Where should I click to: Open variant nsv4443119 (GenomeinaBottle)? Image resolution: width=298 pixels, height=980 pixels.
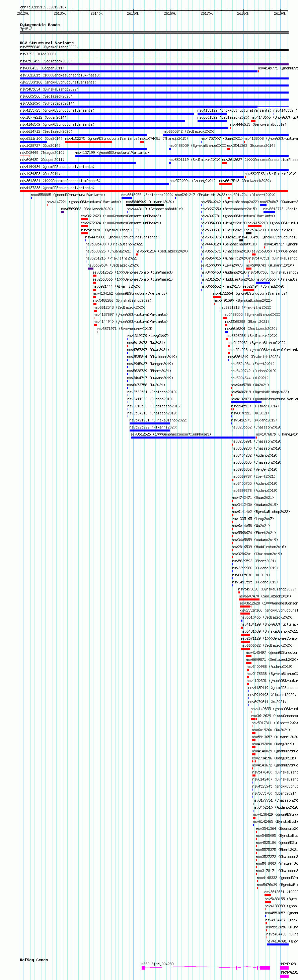[x=155, y=209]
